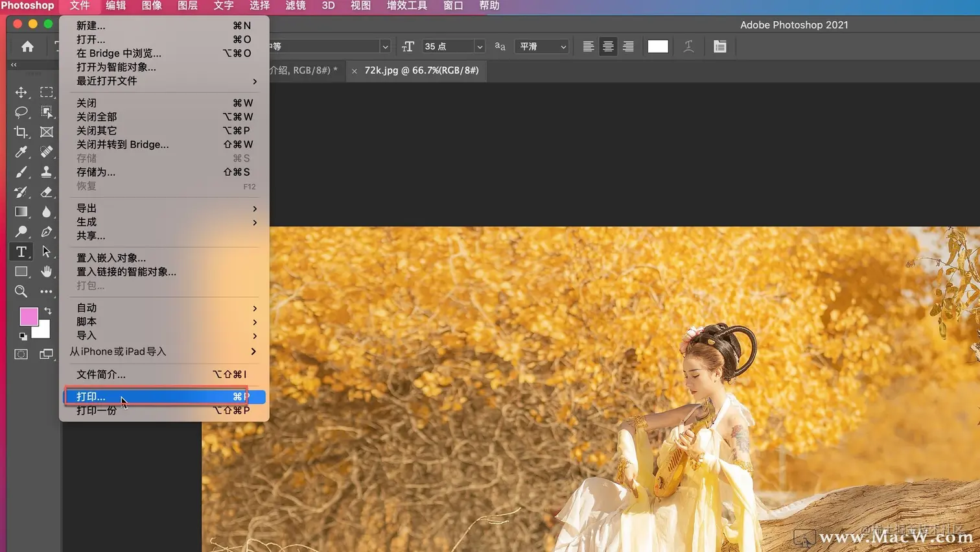Select the Hand tool
The width and height of the screenshot is (980, 552).
(47, 271)
